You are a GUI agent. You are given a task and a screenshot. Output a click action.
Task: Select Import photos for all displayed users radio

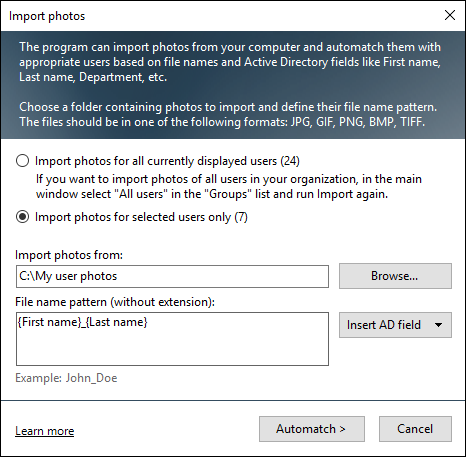[x=22, y=161]
